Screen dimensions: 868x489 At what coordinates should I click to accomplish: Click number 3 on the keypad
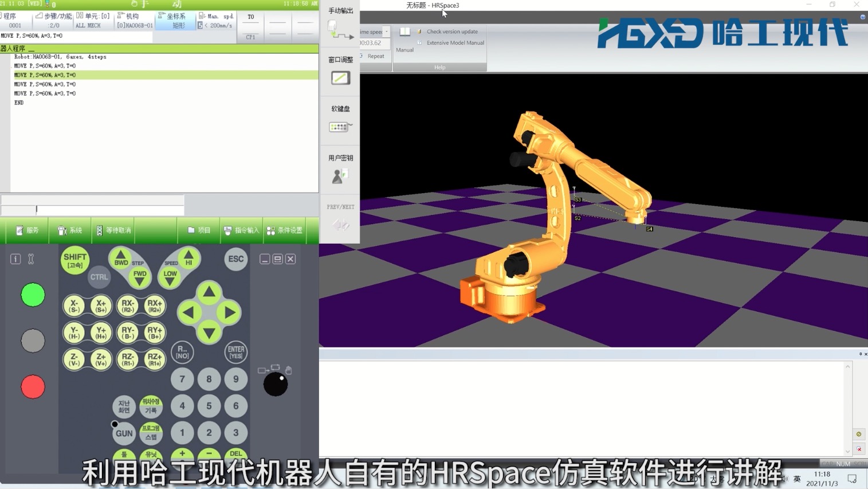(x=235, y=433)
